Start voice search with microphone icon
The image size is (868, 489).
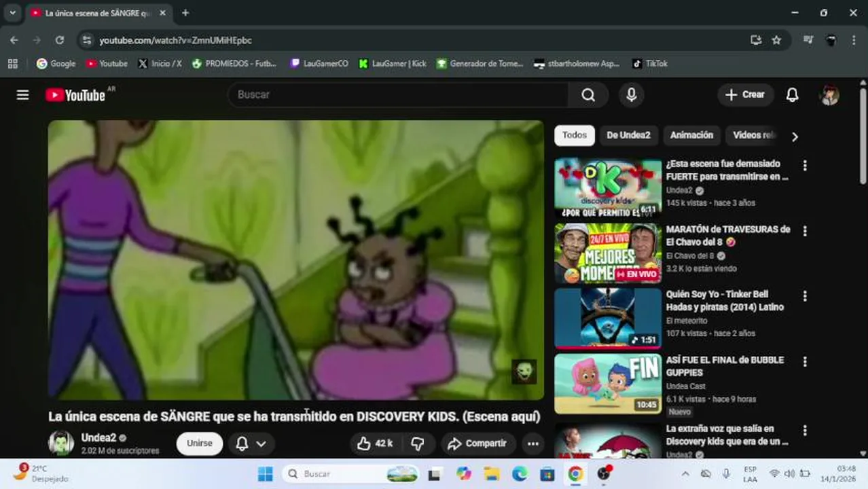[x=631, y=95]
